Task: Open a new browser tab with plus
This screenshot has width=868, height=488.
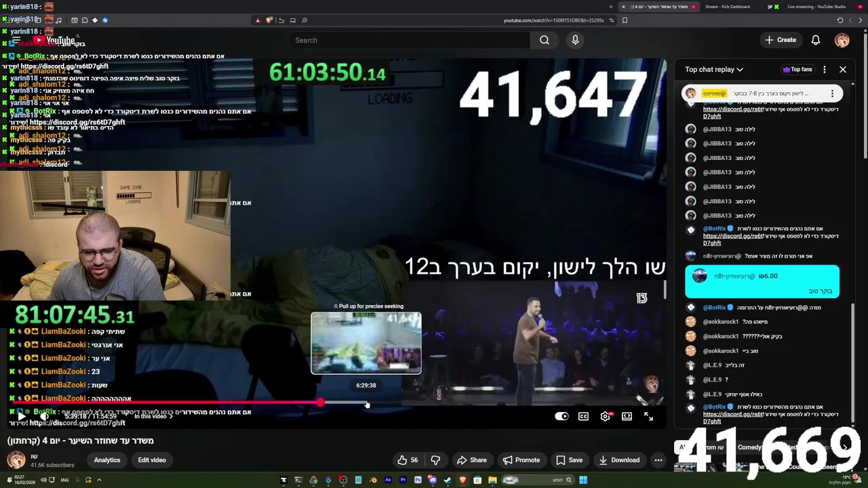Action: pos(610,7)
